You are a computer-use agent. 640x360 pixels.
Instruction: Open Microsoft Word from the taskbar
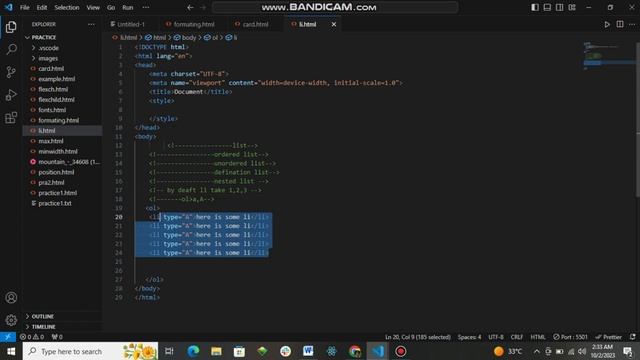308,351
